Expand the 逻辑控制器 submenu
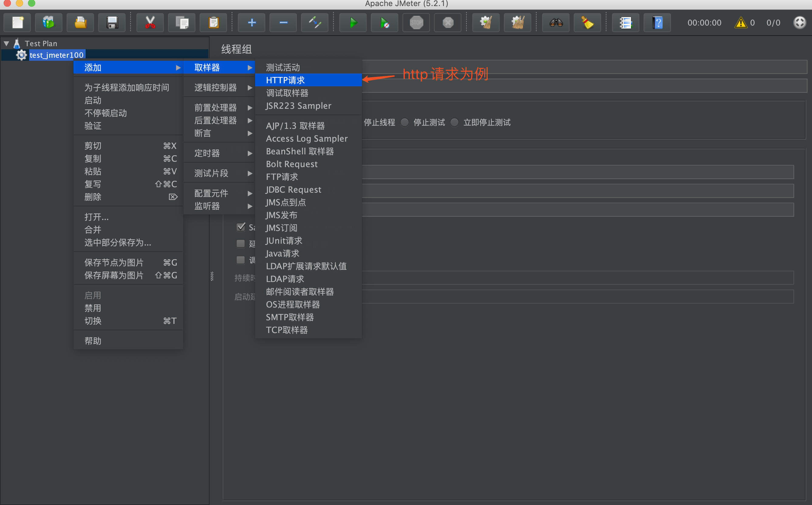The width and height of the screenshot is (812, 505). click(x=219, y=88)
